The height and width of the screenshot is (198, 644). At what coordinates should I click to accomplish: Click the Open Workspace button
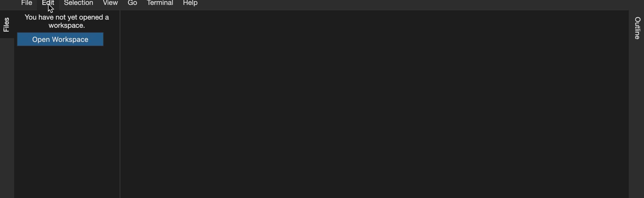60,39
